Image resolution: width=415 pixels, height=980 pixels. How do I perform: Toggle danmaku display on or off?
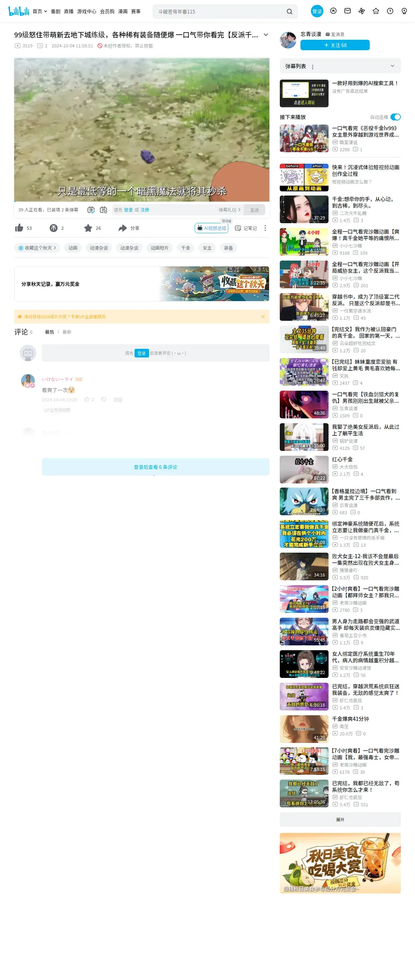91,210
